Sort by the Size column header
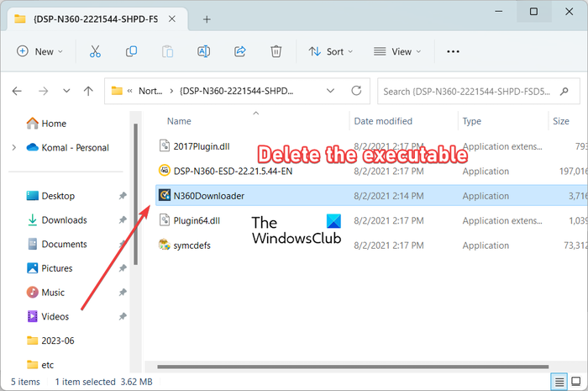Screen dimensions: 588x391 coord(560,121)
